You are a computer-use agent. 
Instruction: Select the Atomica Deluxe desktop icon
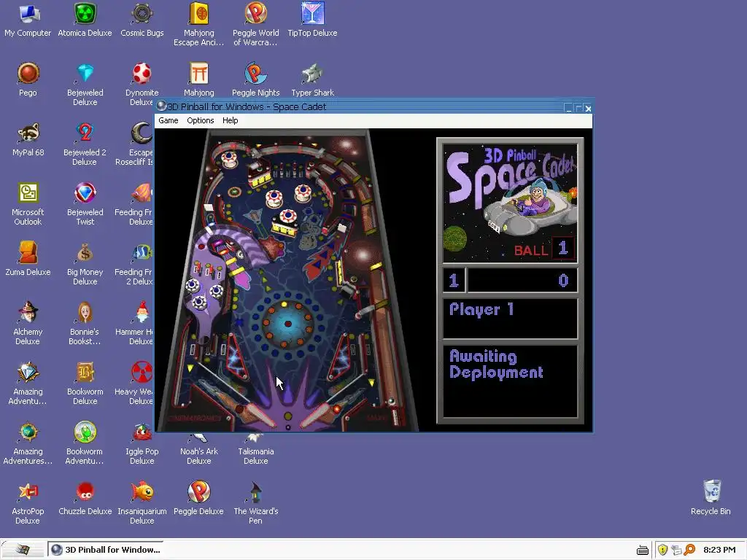tap(85, 20)
